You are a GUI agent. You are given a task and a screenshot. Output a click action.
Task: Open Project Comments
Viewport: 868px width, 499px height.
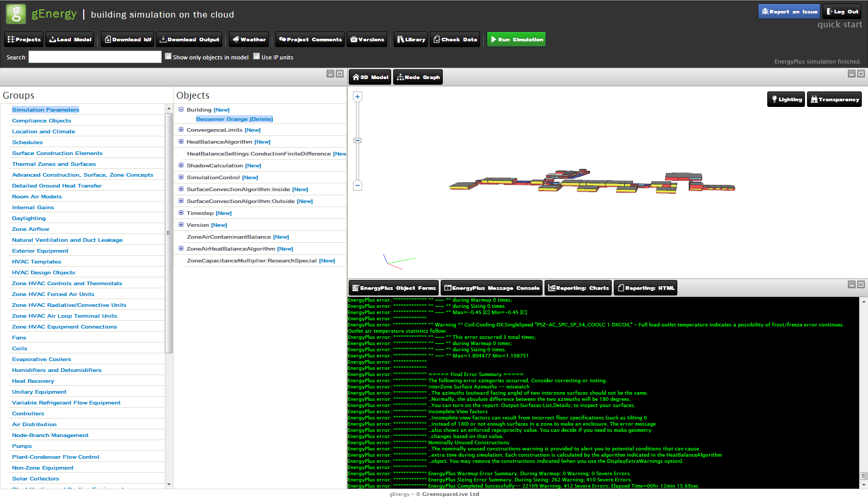point(310,39)
